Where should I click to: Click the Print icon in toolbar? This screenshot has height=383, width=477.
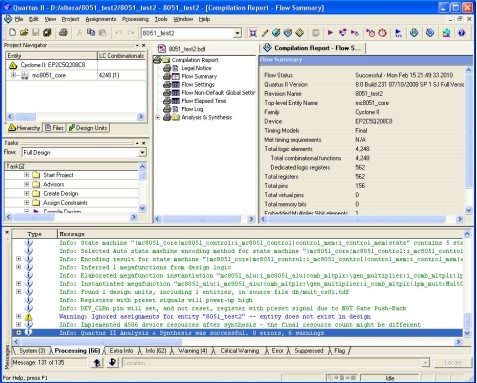63,33
